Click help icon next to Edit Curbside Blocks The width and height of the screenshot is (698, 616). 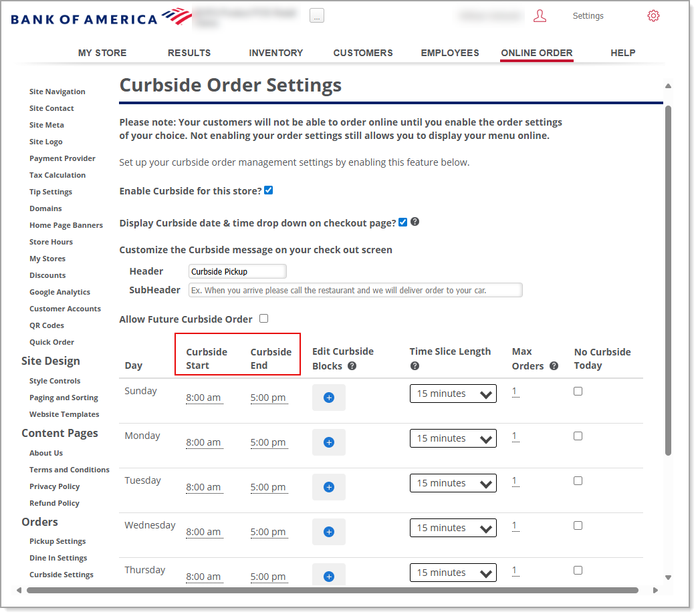(x=352, y=366)
